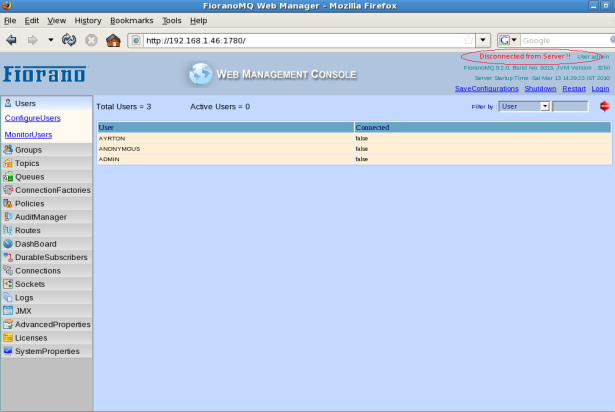Click the filter text input field

coord(570,106)
